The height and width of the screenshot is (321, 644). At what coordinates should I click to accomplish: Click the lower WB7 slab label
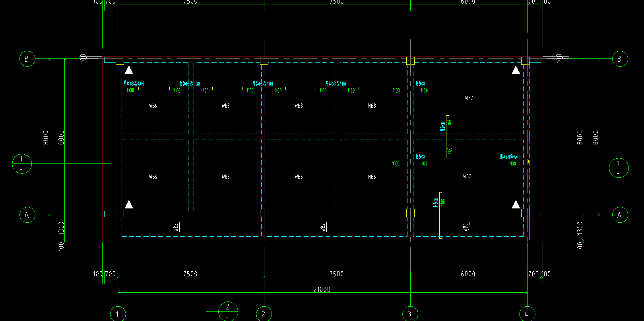(x=467, y=176)
